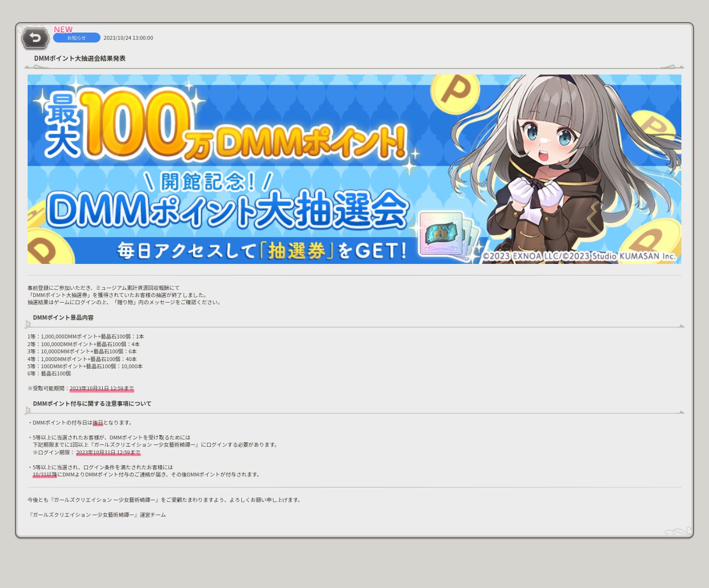Click the underlined 10/31以降 text

coord(45,475)
